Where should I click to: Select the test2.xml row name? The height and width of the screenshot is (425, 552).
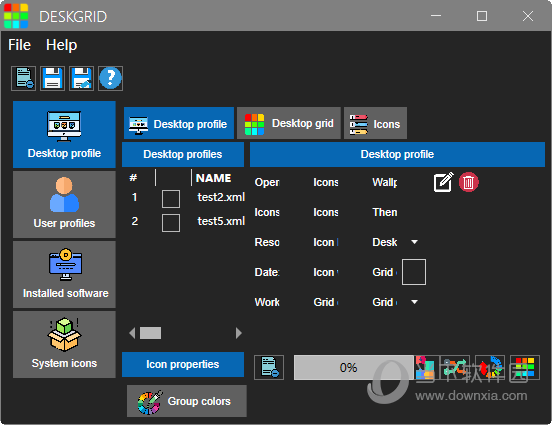click(x=221, y=197)
